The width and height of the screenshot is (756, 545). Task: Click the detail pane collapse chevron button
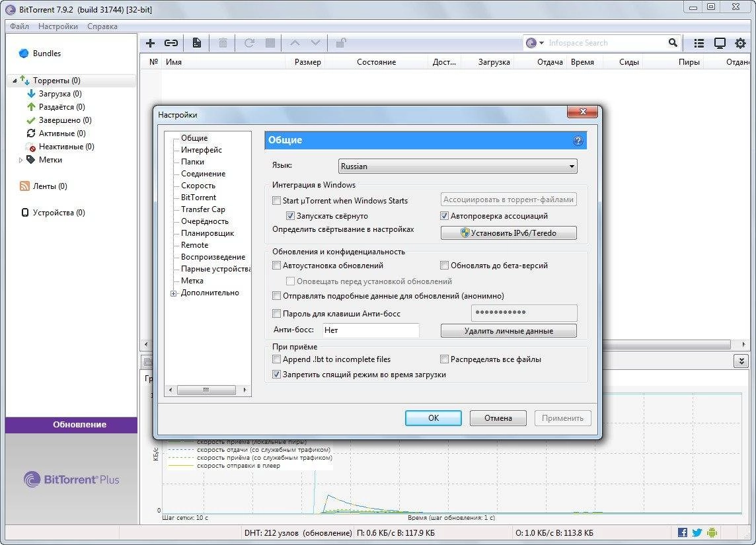click(741, 361)
